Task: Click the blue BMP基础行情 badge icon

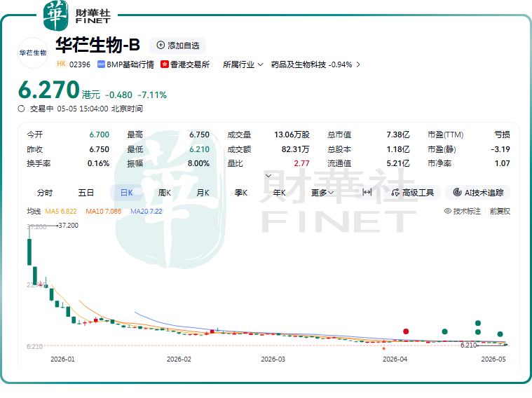Action: (101, 64)
